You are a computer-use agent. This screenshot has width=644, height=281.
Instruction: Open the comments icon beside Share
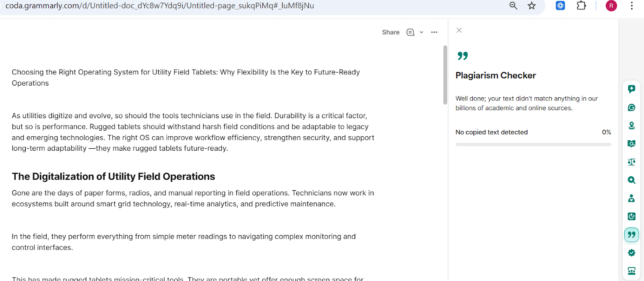(x=410, y=32)
